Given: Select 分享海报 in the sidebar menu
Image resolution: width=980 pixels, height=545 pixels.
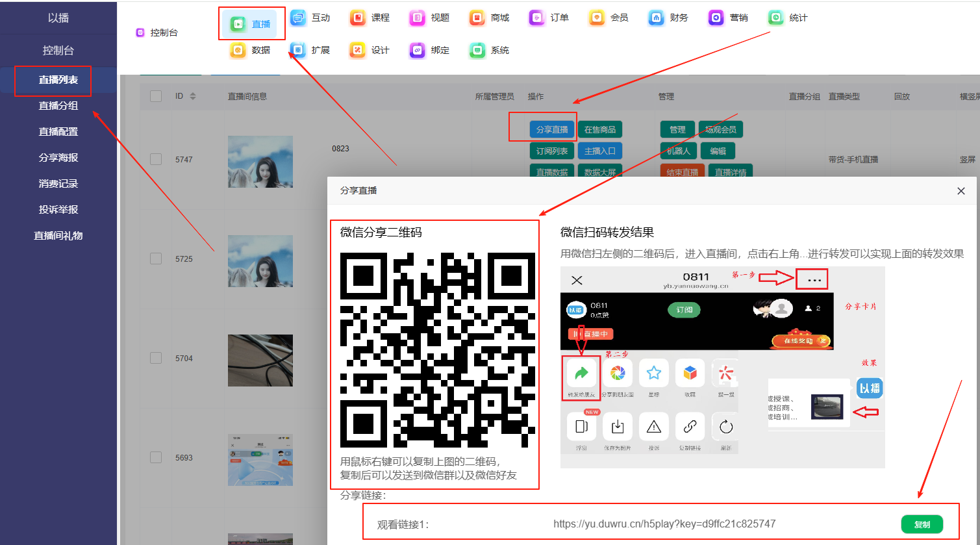Looking at the screenshot, I should (x=58, y=158).
